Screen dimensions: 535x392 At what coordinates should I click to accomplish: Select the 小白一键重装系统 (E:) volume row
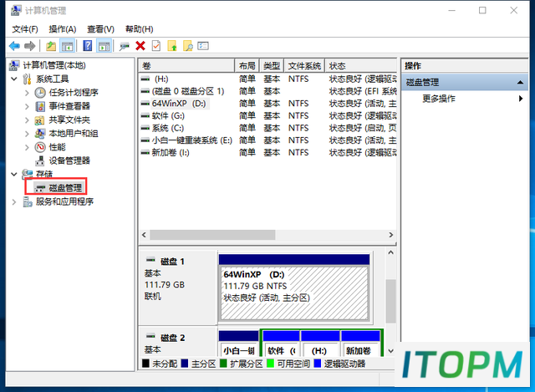267,140
